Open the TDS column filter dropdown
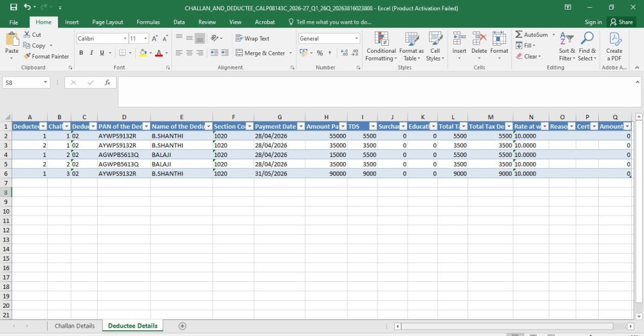This screenshot has height=336, width=644. click(x=373, y=127)
